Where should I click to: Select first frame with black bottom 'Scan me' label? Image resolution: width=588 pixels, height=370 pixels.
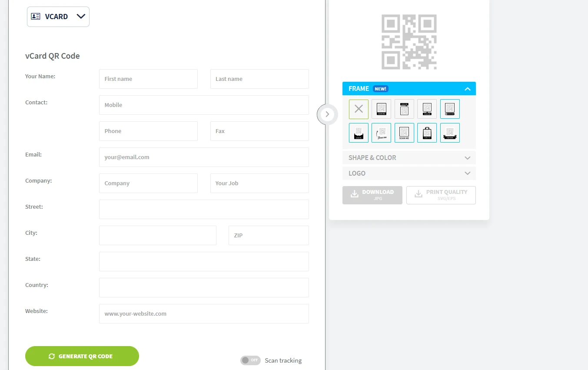(x=381, y=109)
